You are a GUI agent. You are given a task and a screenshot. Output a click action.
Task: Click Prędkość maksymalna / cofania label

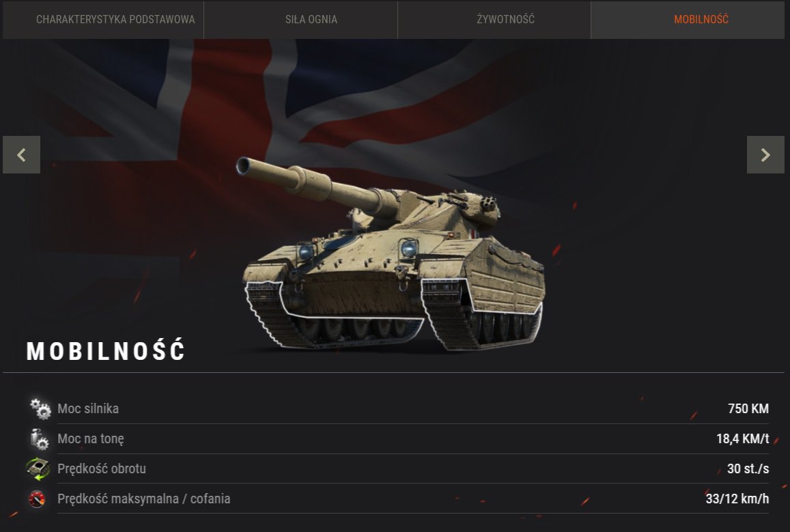[x=144, y=499]
